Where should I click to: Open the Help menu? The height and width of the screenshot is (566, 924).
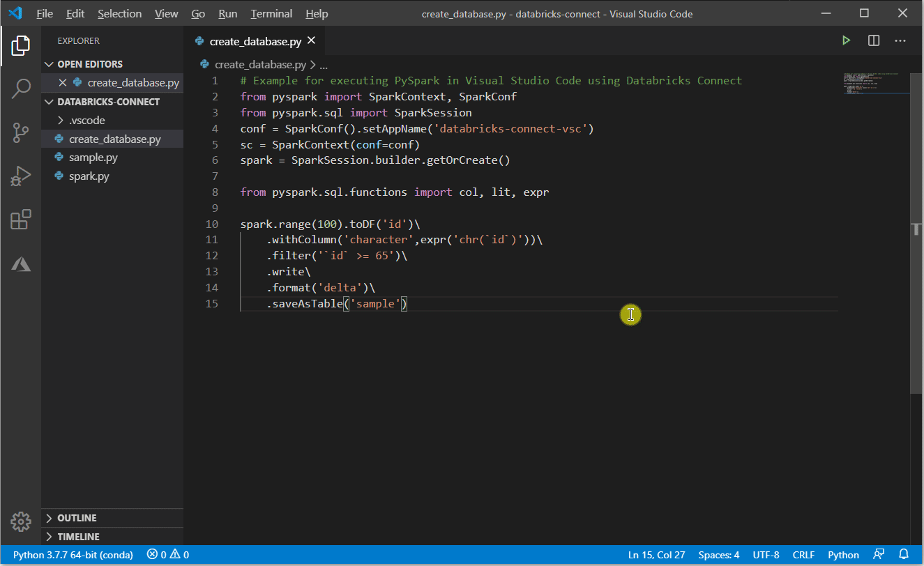click(317, 13)
